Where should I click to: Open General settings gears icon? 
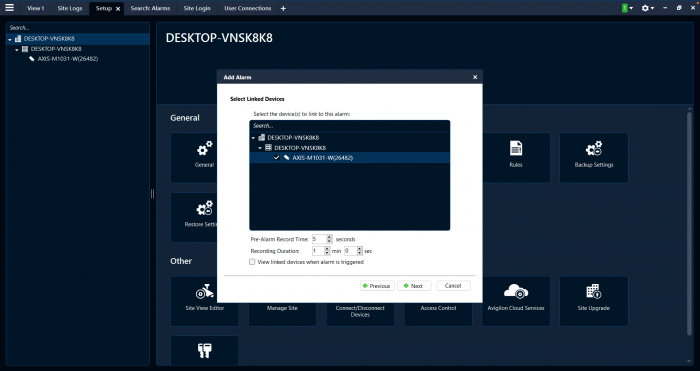(204, 149)
